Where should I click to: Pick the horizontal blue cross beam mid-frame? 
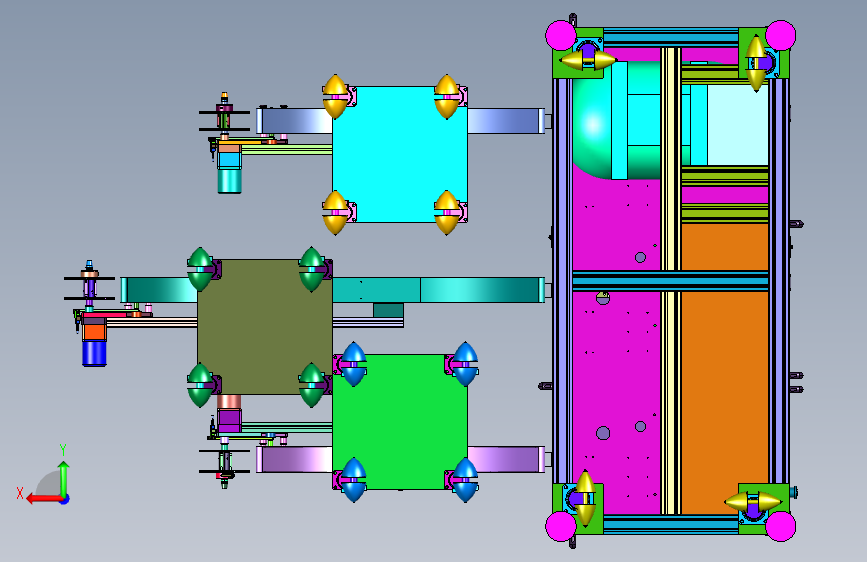coord(670,281)
